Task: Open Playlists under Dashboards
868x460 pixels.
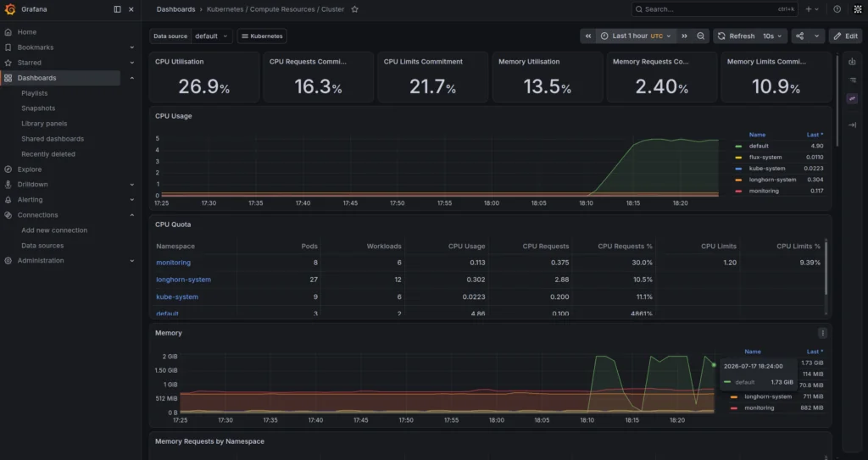Action: (34, 93)
